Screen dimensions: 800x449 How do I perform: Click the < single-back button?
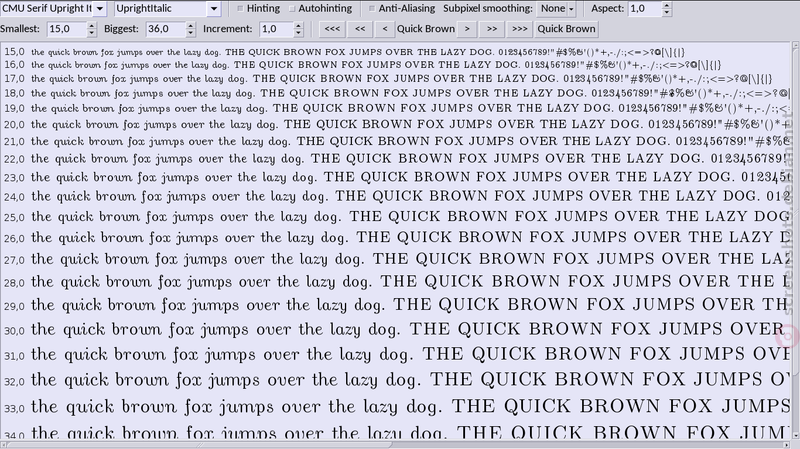[385, 29]
